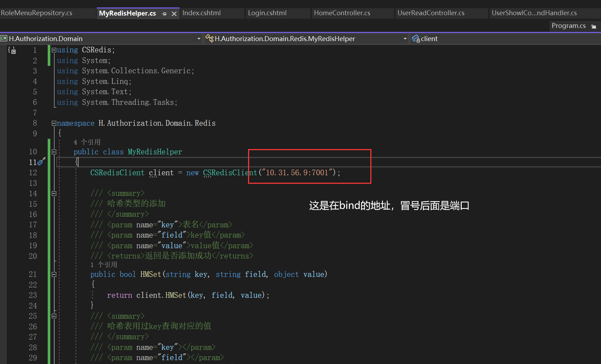Pin the MyRedisHelper.cs tab
The height and width of the screenshot is (364, 601).
pos(164,14)
